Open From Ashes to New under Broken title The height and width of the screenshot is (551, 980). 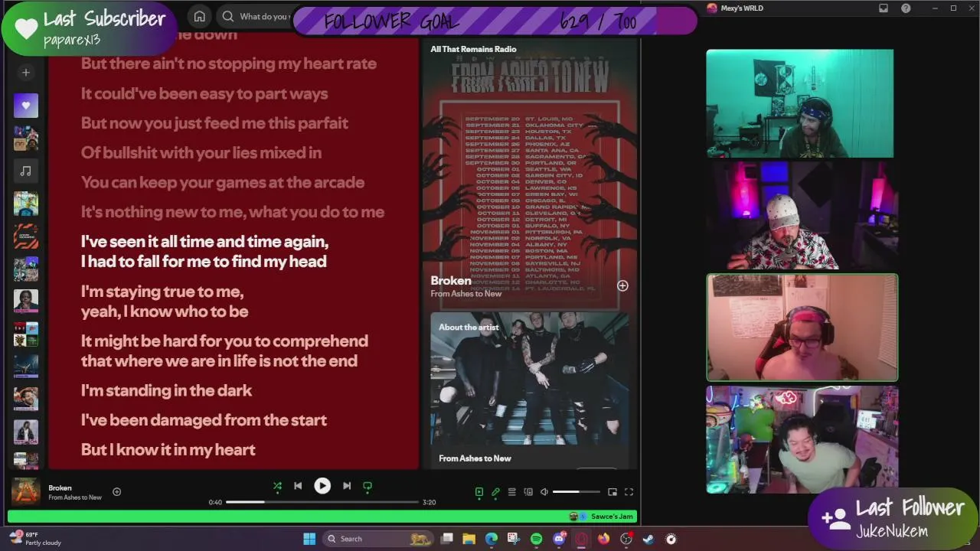point(466,294)
